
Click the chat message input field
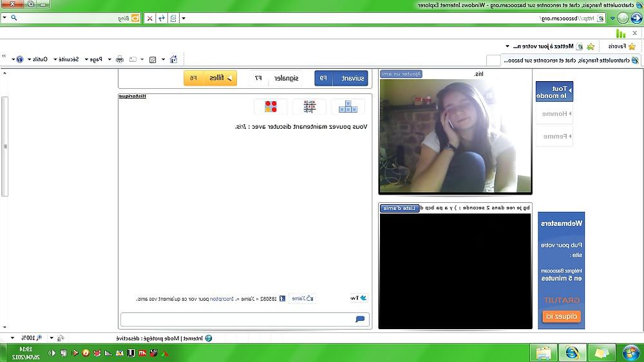245,319
